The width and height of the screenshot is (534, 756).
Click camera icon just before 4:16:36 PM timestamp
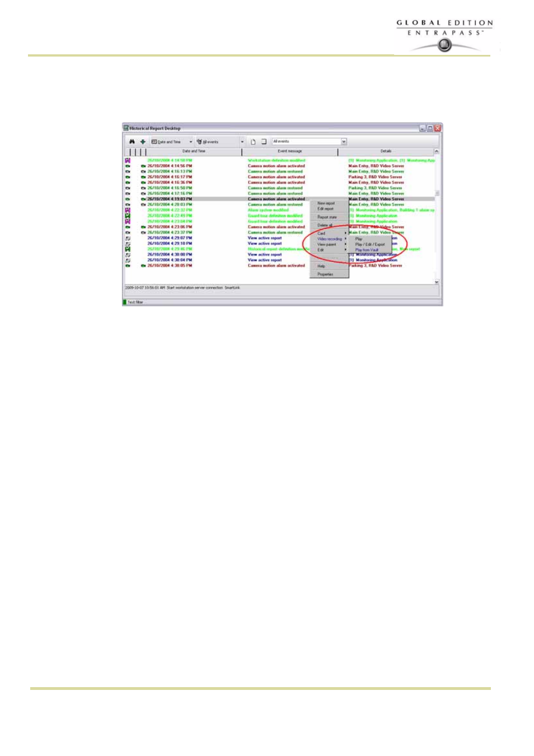point(143,183)
